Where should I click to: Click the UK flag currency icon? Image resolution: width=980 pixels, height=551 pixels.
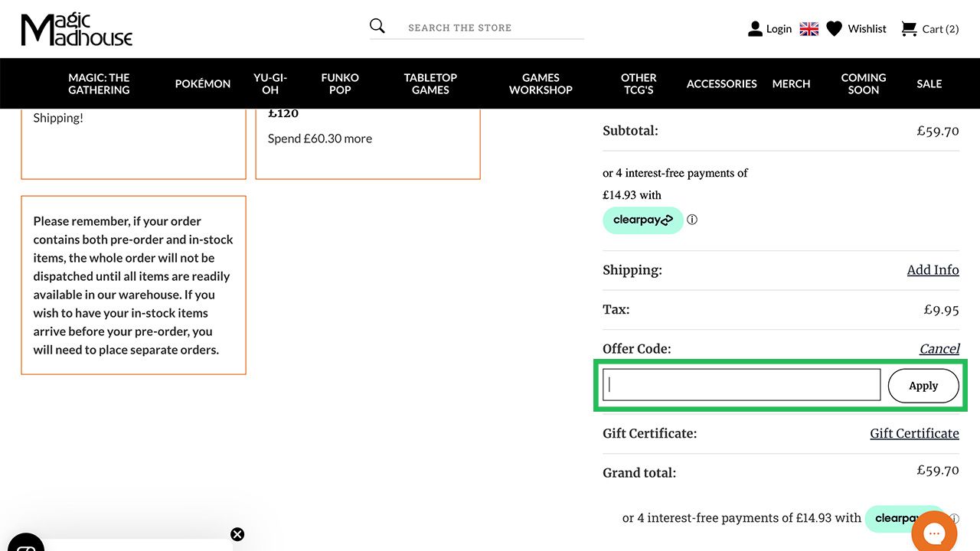809,29
